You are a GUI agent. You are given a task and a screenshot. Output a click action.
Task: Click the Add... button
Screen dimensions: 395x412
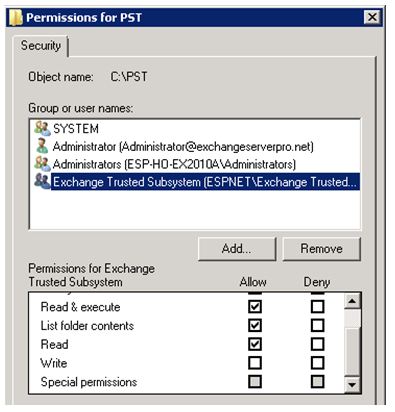point(237,249)
